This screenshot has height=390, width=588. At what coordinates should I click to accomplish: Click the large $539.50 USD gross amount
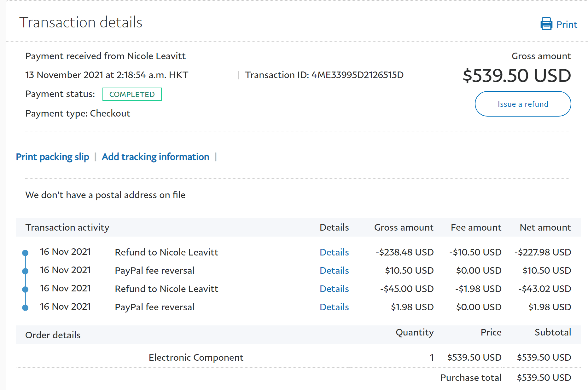[516, 76]
